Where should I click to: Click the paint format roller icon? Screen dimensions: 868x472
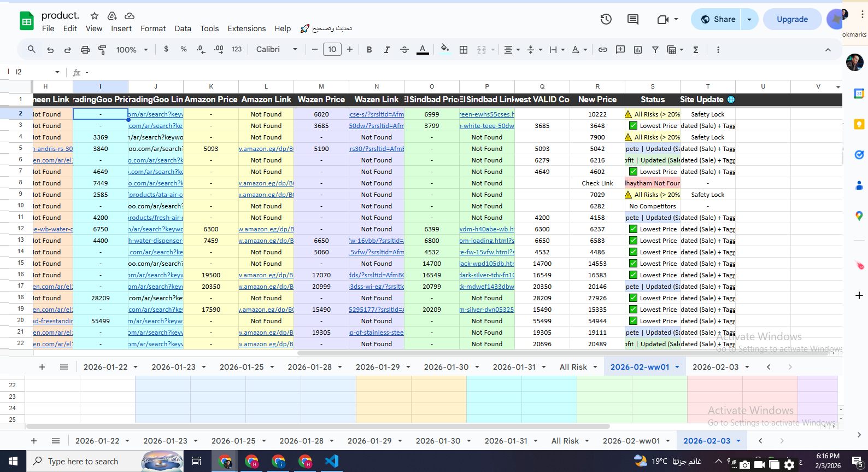pos(102,50)
